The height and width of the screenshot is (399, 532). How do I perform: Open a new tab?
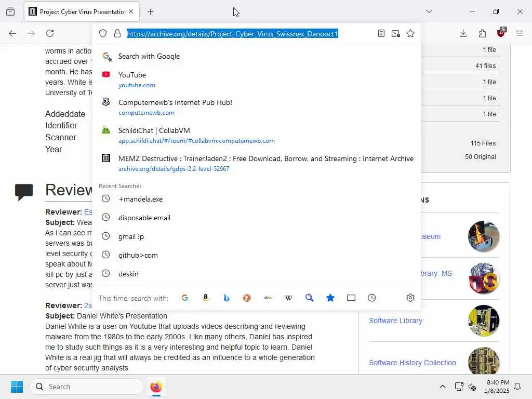click(151, 12)
